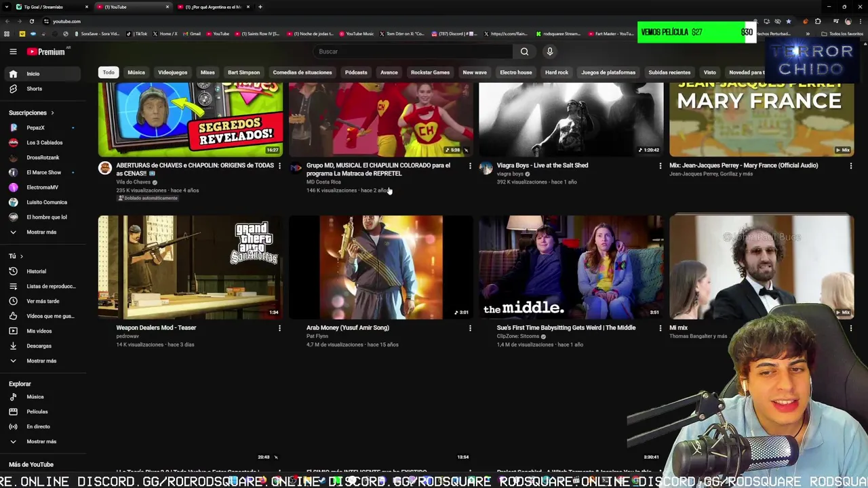
Task: Open PepazX channel subscription
Action: [42, 127]
